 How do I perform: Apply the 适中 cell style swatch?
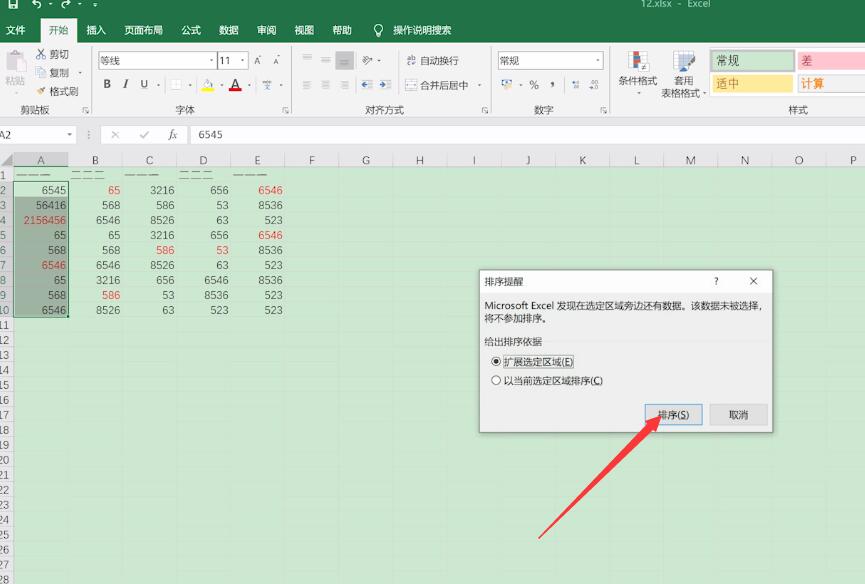point(752,84)
